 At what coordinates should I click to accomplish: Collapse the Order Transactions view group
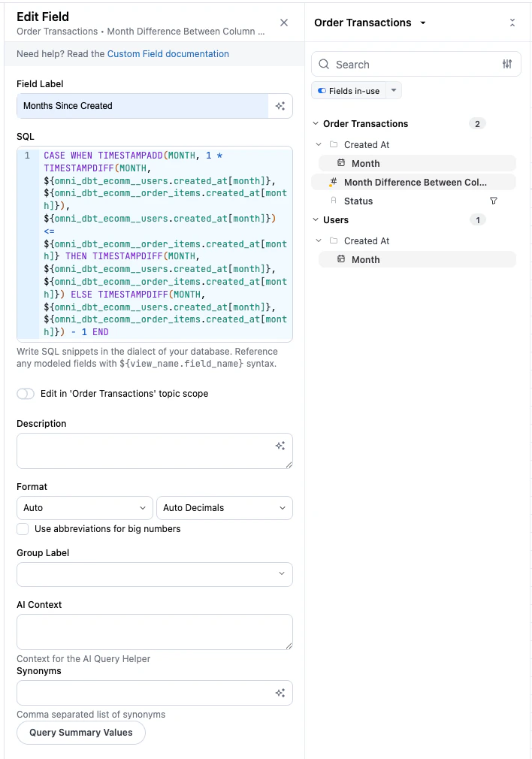(316, 123)
